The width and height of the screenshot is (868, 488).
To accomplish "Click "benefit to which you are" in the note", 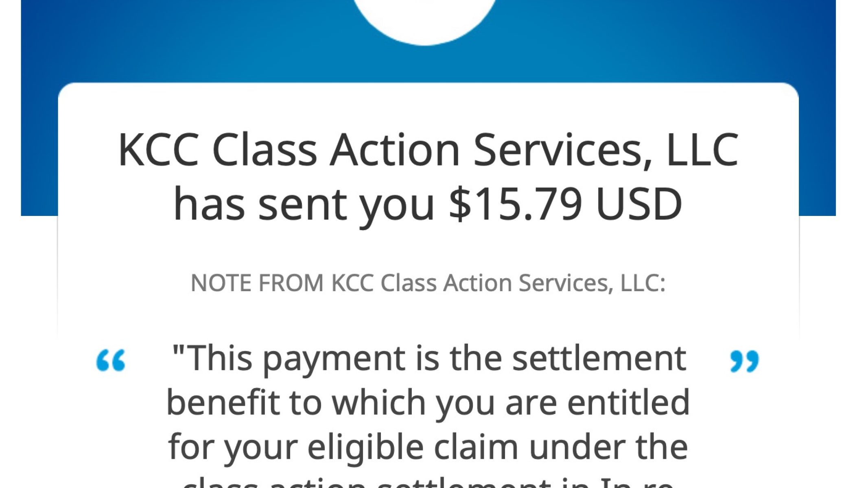I will tap(361, 403).
